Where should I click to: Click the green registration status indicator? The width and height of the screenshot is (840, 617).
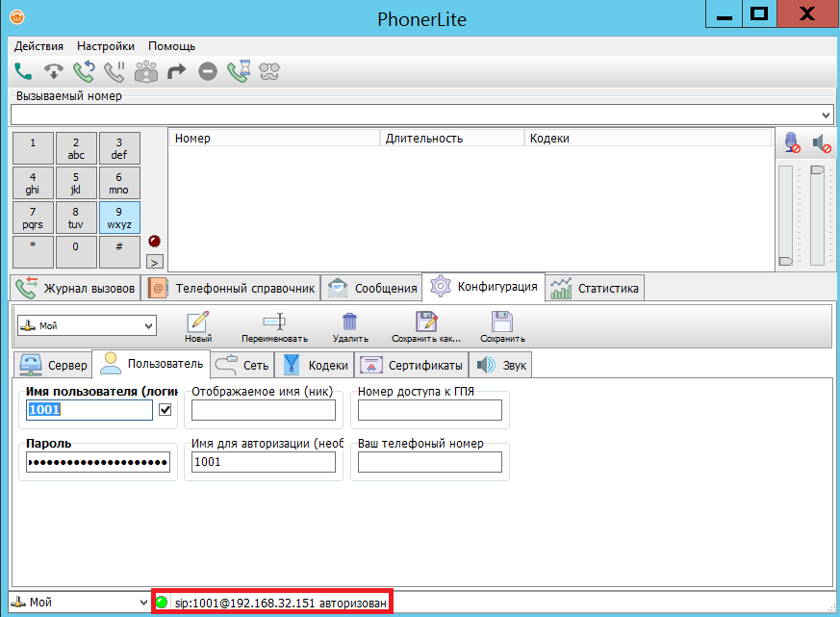(162, 602)
